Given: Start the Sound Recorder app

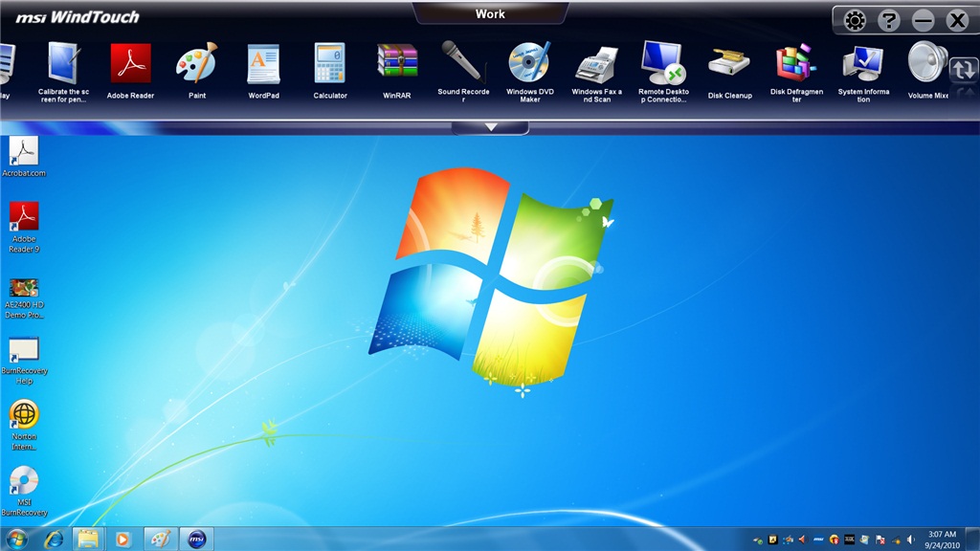Looking at the screenshot, I should pyautogui.click(x=463, y=65).
